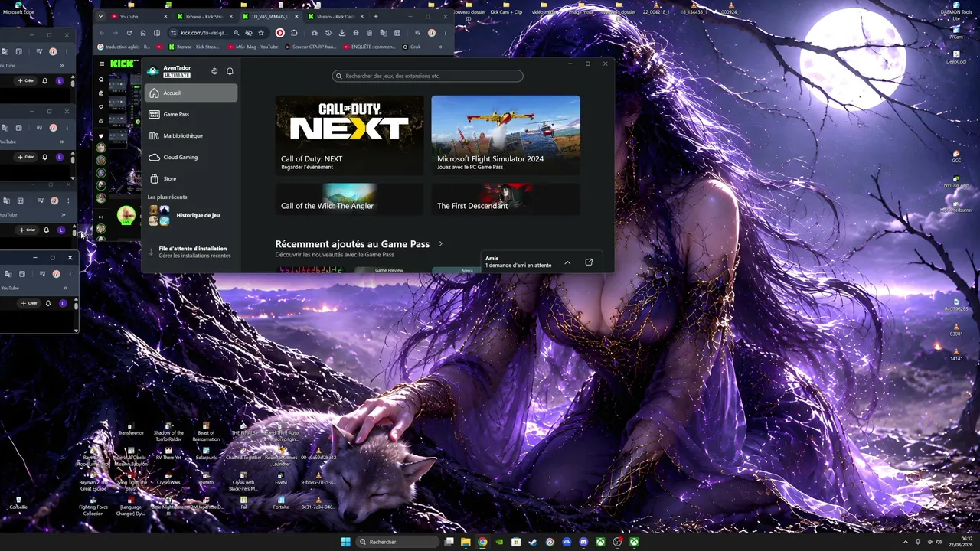Screen dimensions: 980x551
Task: Reload the page in Chrome
Action: [129, 33]
